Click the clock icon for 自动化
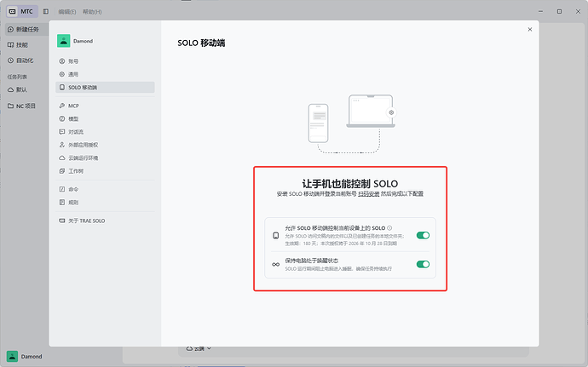 (x=10, y=60)
